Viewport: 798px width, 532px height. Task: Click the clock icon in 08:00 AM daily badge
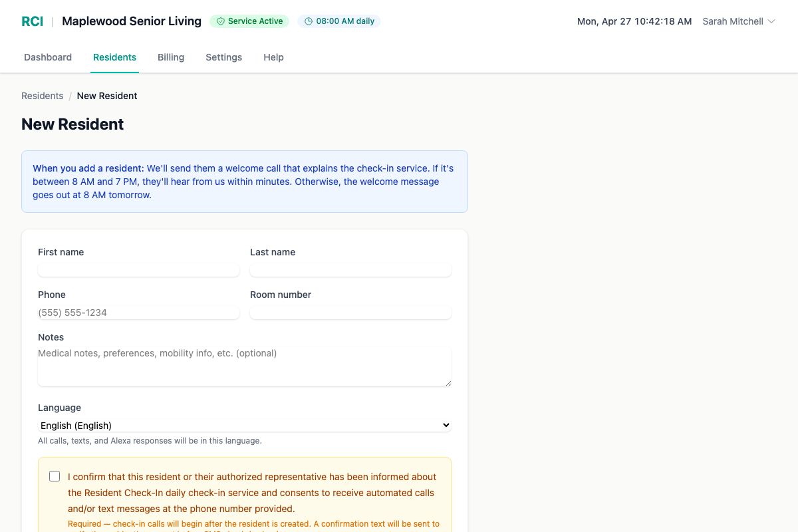309,21
